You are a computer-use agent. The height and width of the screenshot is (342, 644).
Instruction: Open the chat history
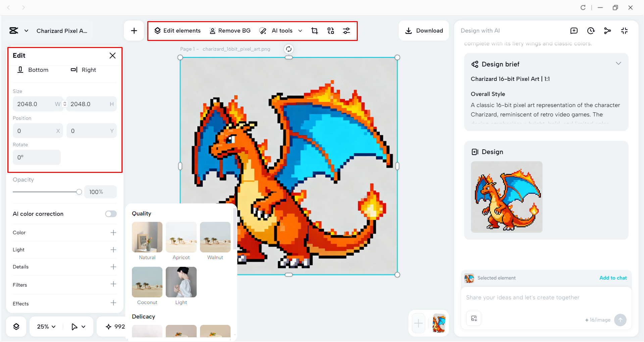(x=591, y=31)
